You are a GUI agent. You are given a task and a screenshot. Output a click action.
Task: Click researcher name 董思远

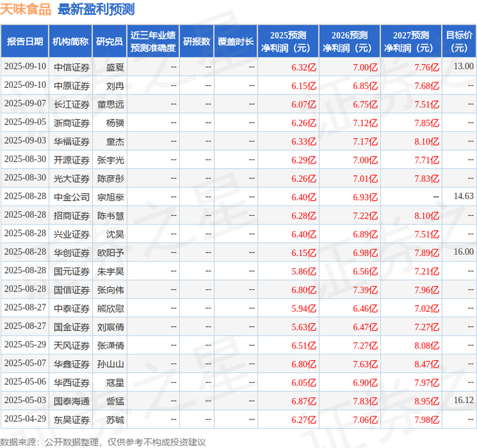(x=110, y=105)
